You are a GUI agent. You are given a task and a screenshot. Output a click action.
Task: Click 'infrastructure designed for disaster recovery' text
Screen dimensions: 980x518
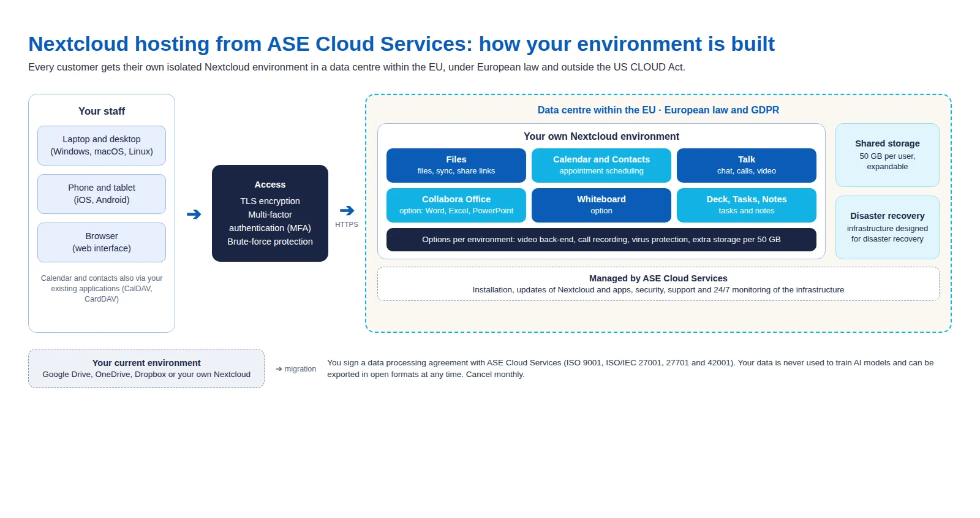click(x=888, y=234)
